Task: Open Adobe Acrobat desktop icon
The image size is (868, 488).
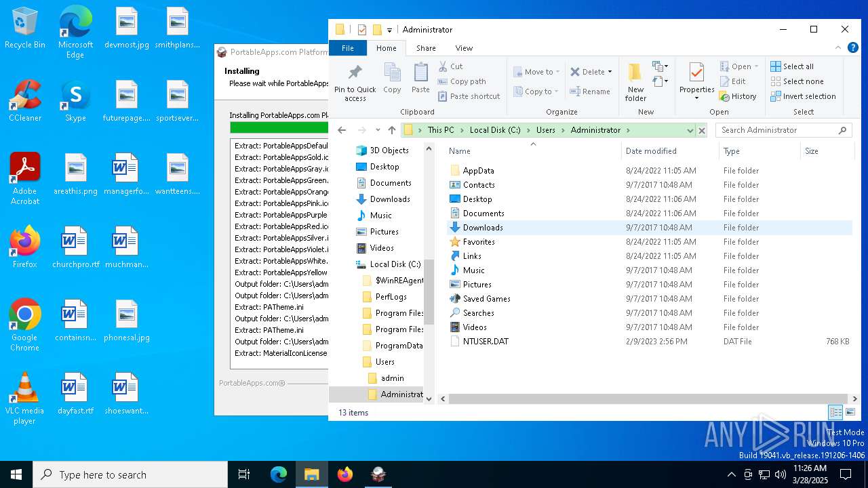Action: pos(25,178)
